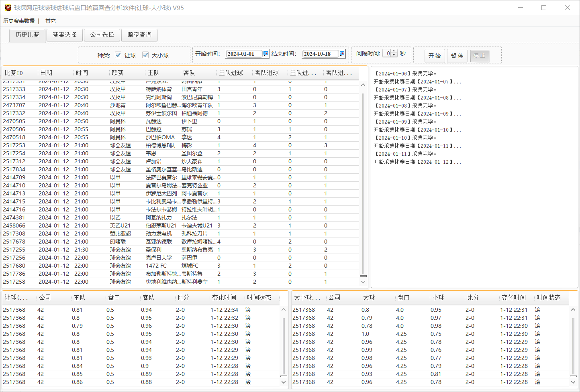Click 盘口 header in handicap table
580x392 pixels.
click(123, 297)
